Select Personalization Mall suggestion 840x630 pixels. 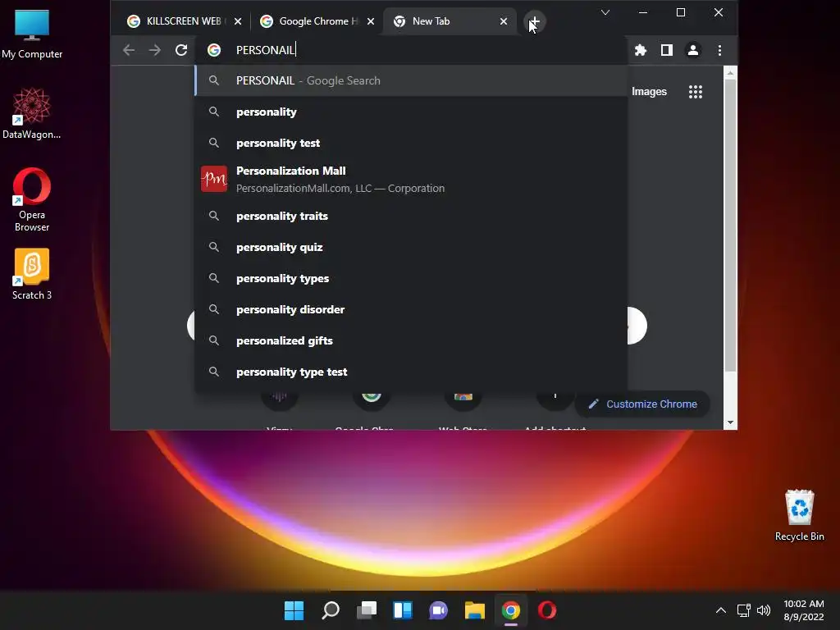point(411,180)
